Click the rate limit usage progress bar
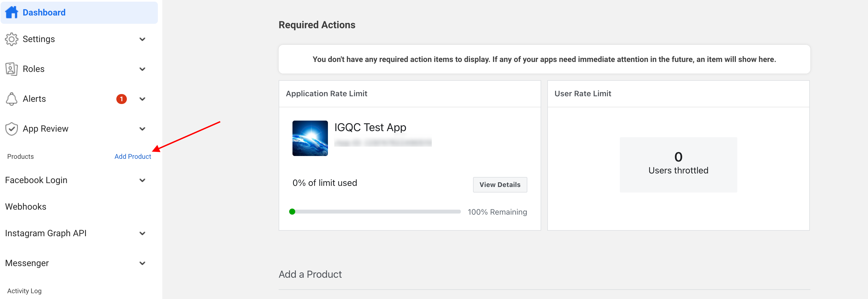 pos(375,212)
